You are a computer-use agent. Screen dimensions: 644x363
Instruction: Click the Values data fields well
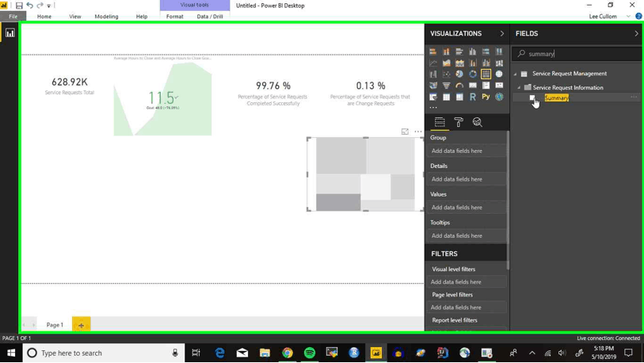coord(466,208)
